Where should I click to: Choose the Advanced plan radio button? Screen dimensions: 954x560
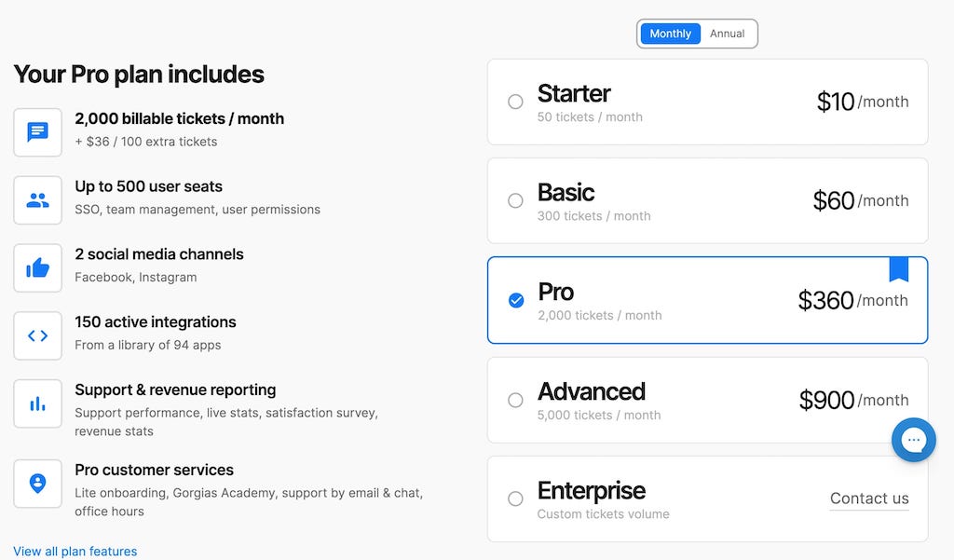point(515,400)
